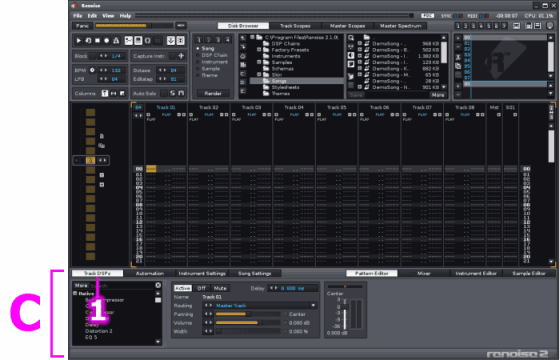
Task: Click the DSP Search input field
Action: (x=122, y=285)
